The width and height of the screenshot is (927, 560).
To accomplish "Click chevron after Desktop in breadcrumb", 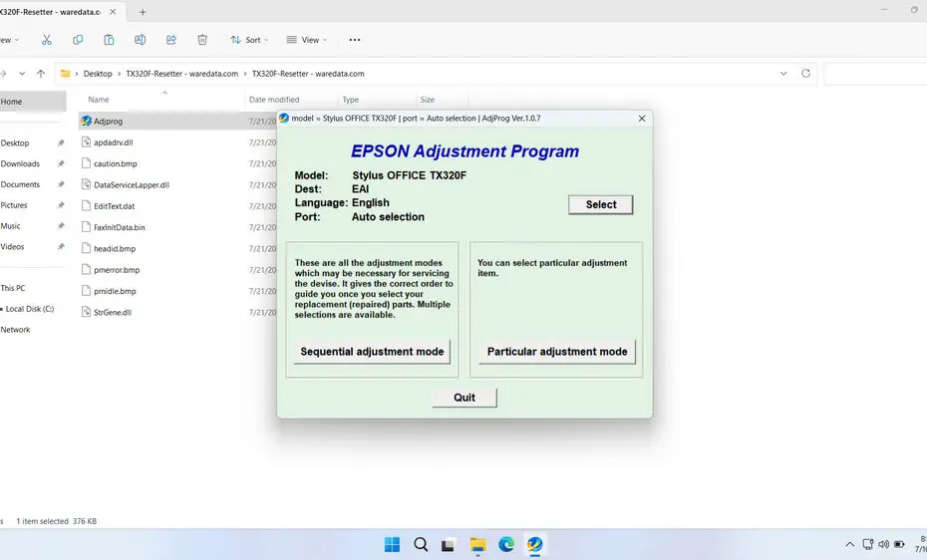I will tap(119, 74).
